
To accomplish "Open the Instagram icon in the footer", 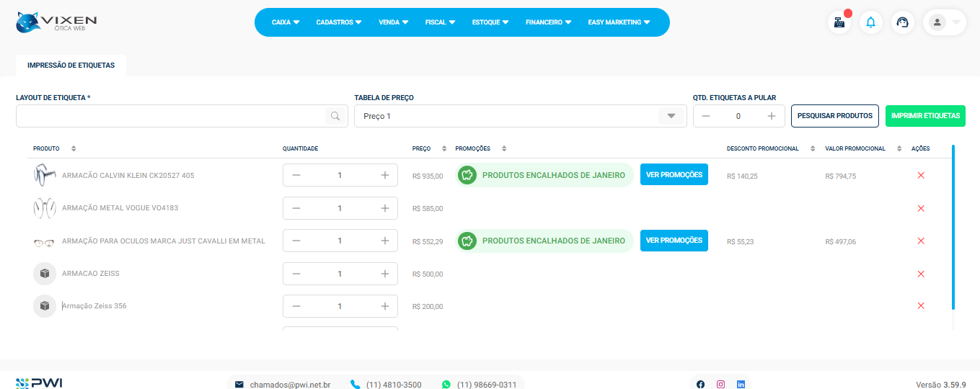I will 720,385.
